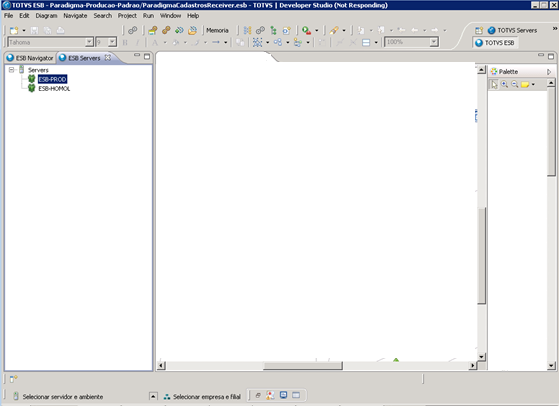Toggle Italic formatting button
The image size is (559, 406).
(x=137, y=43)
